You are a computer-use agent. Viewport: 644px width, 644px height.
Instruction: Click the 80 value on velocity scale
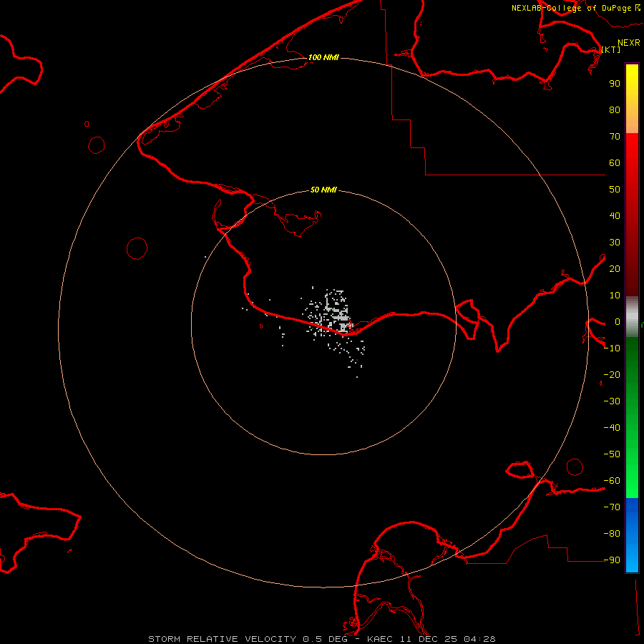[615, 109]
